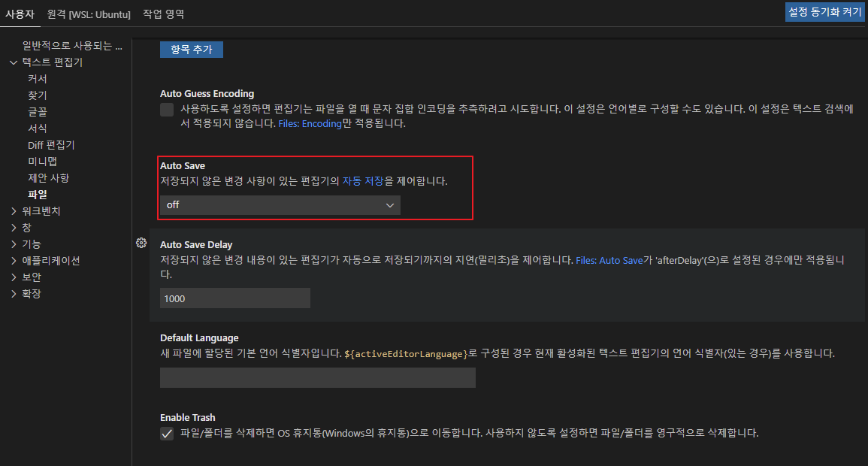This screenshot has width=868, height=466.
Task: Follow the 자동 저장 link
Action: coord(362,181)
